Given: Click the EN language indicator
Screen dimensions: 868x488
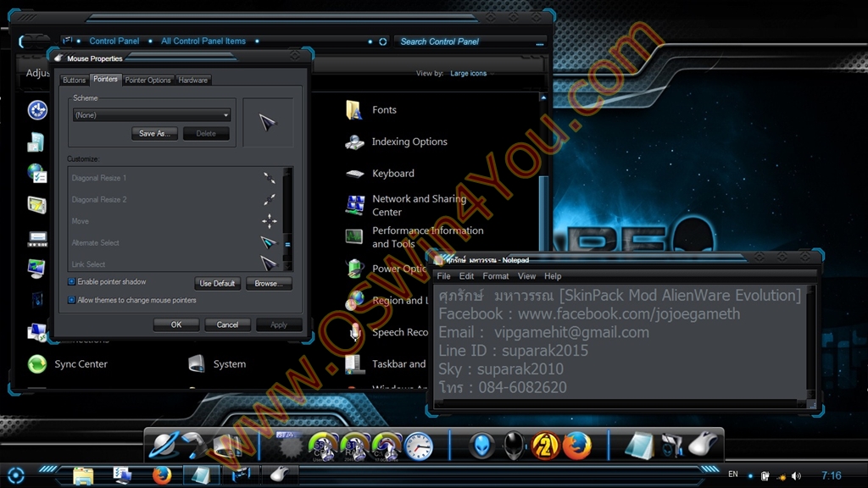Looking at the screenshot, I should pyautogui.click(x=733, y=474).
